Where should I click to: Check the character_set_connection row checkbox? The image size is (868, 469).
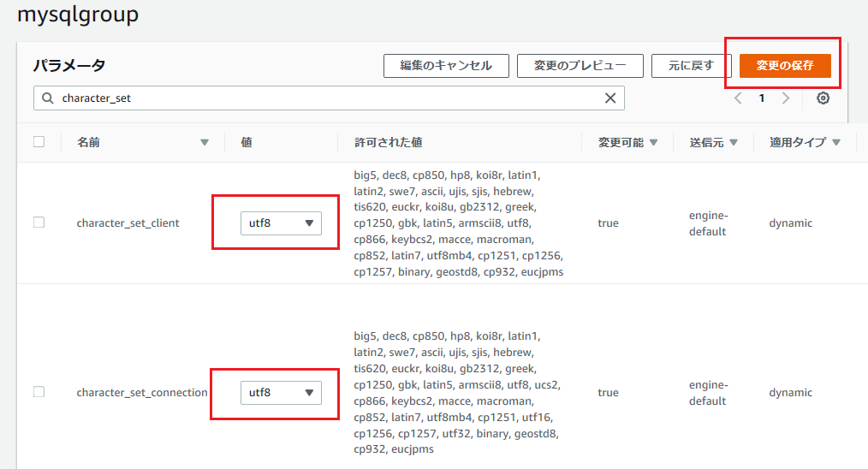(39, 391)
